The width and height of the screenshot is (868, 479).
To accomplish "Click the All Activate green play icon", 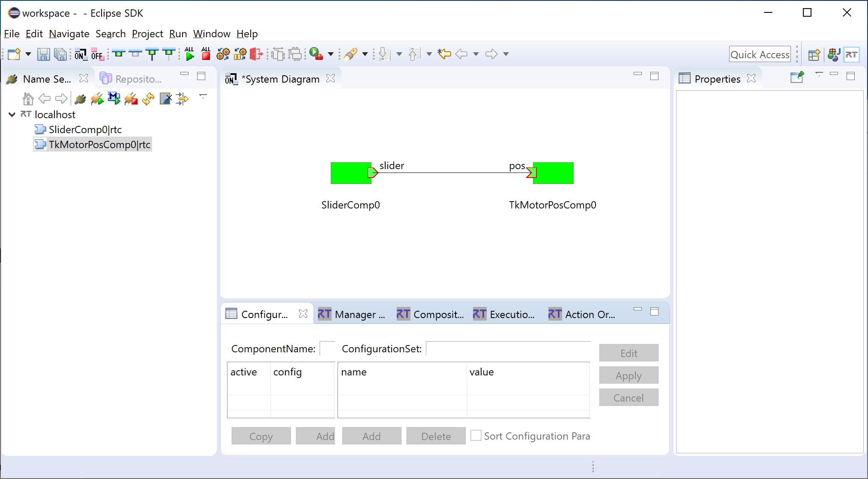I will click(x=189, y=54).
